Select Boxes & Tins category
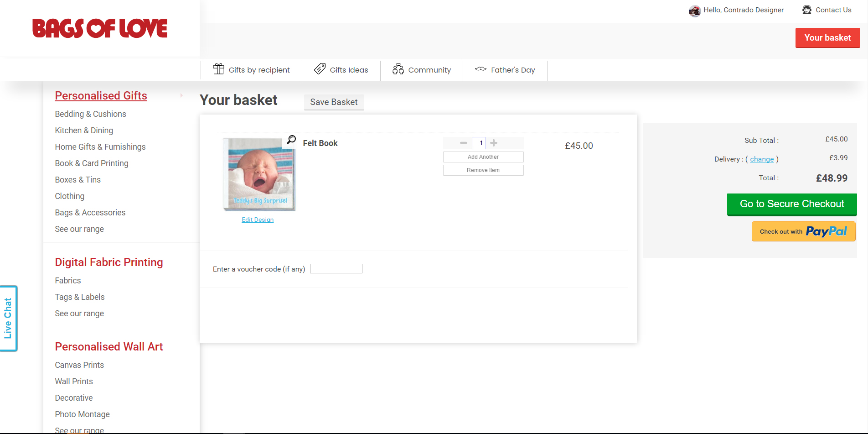The height and width of the screenshot is (434, 868). click(x=77, y=180)
